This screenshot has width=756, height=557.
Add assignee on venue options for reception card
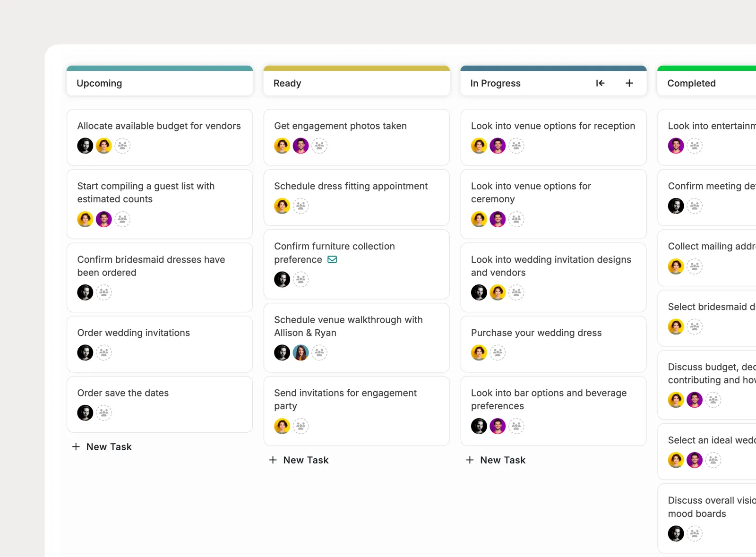pos(516,146)
